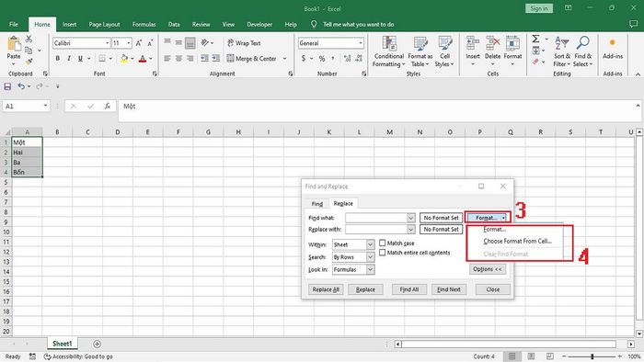
Task: Toggle Underline formatting
Action: click(80, 59)
